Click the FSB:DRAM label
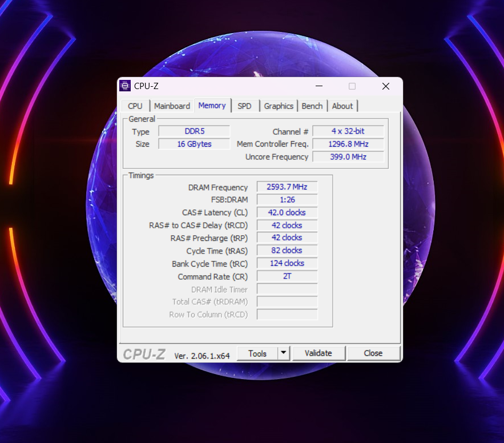504x443 pixels. [x=229, y=200]
